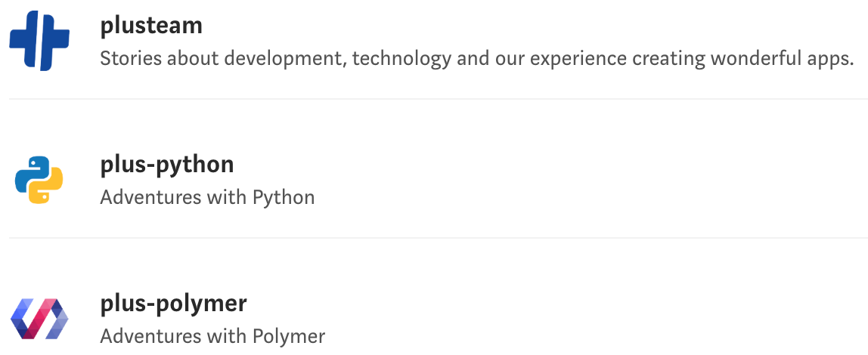The height and width of the screenshot is (355, 868).
Task: Open the plus-python publication title
Action: pos(167,165)
